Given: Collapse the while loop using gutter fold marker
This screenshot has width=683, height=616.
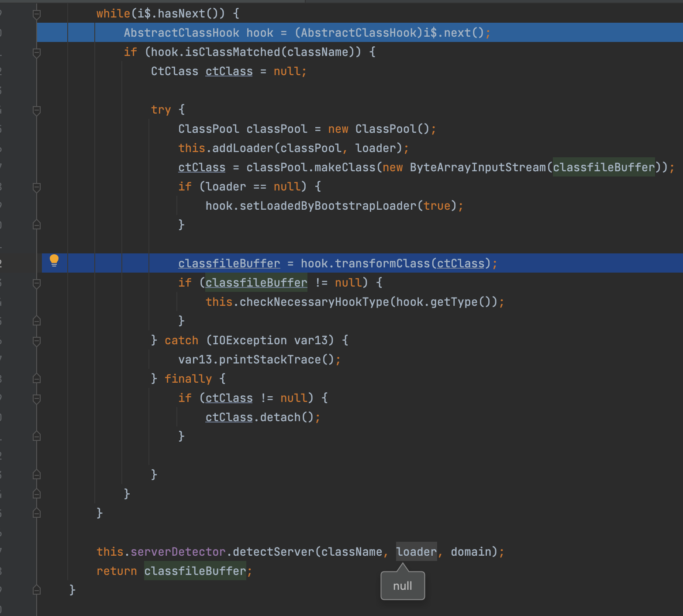Looking at the screenshot, I should (37, 13).
